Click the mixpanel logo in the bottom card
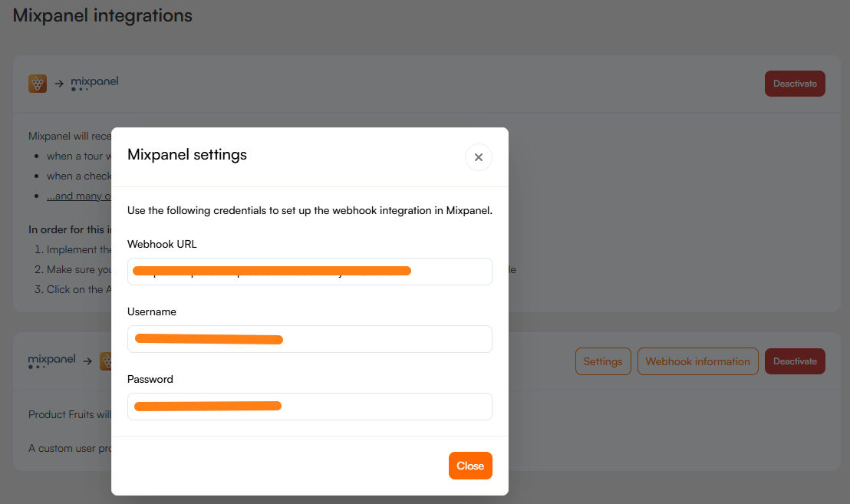850x504 pixels. coord(51,360)
